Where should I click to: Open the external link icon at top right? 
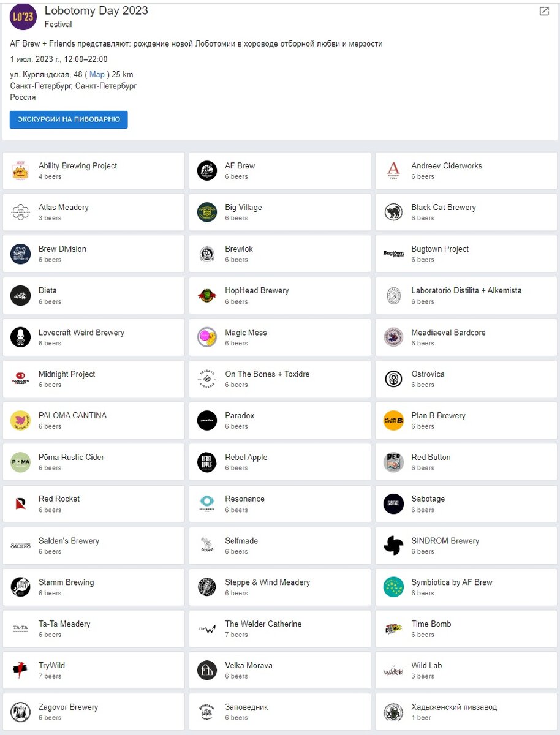click(544, 11)
